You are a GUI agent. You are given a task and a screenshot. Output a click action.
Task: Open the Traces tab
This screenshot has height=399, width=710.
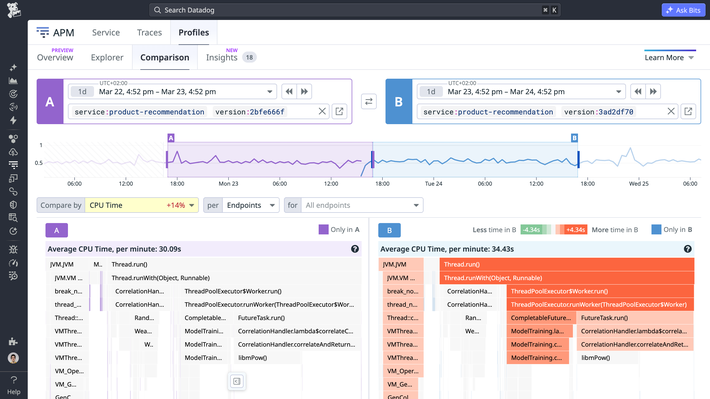point(149,33)
